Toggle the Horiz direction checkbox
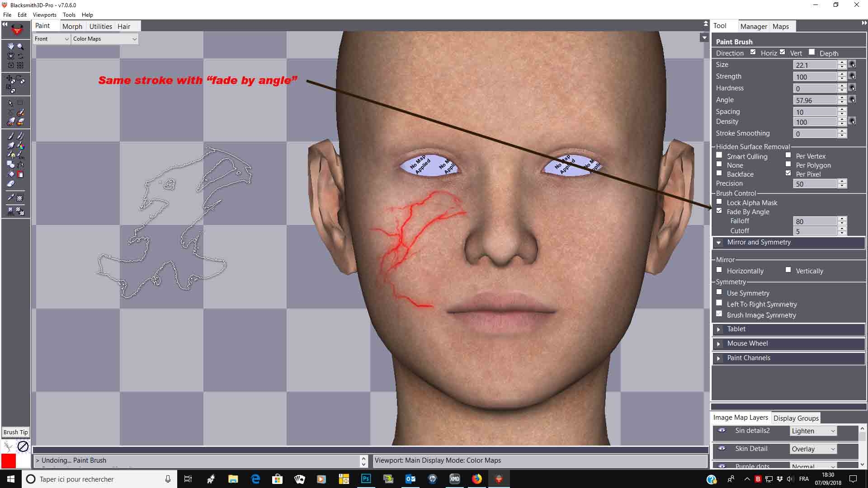This screenshot has height=488, width=868. coord(753,52)
